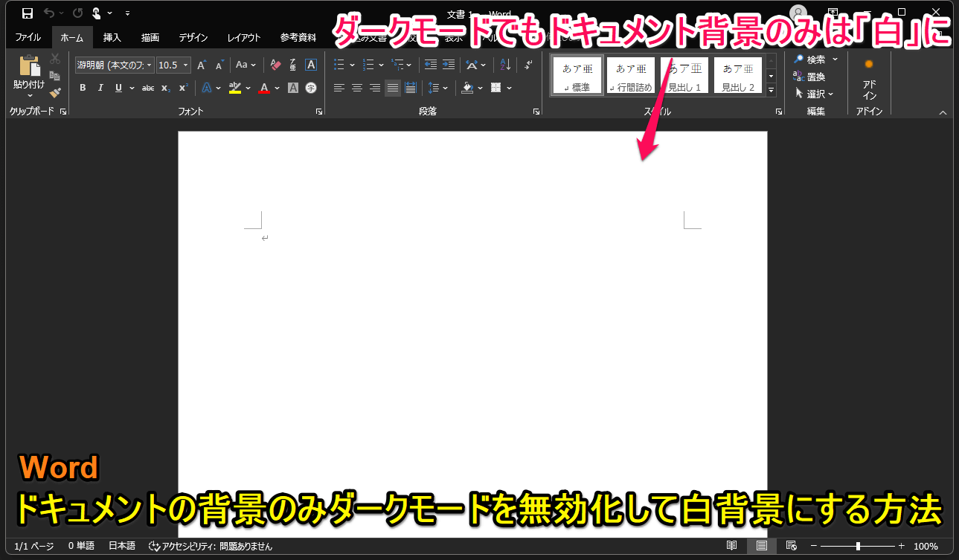Click the 検索 search button

coord(815,59)
